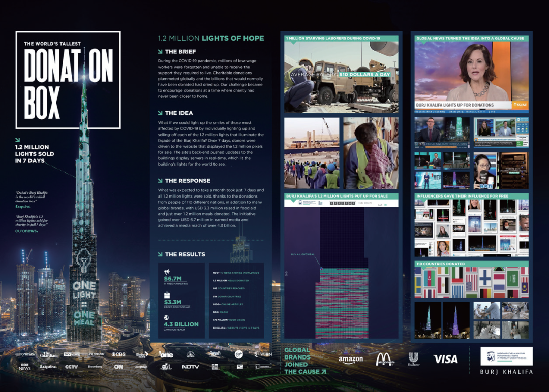Click the Amazon logo
This screenshot has height=392, width=549.
tap(351, 360)
